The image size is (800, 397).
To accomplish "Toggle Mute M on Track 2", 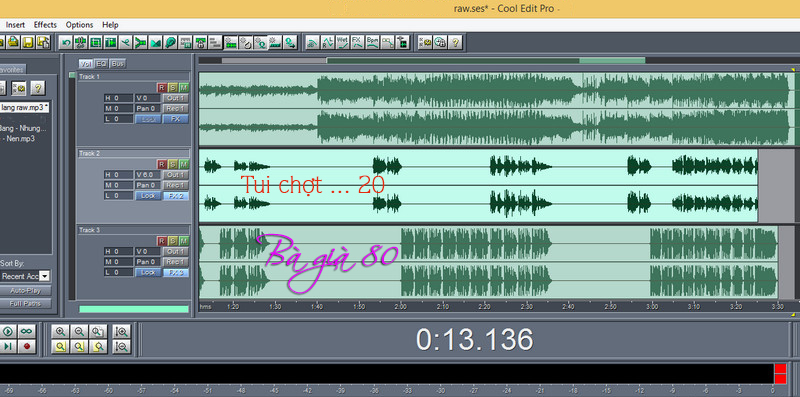I will click(184, 164).
